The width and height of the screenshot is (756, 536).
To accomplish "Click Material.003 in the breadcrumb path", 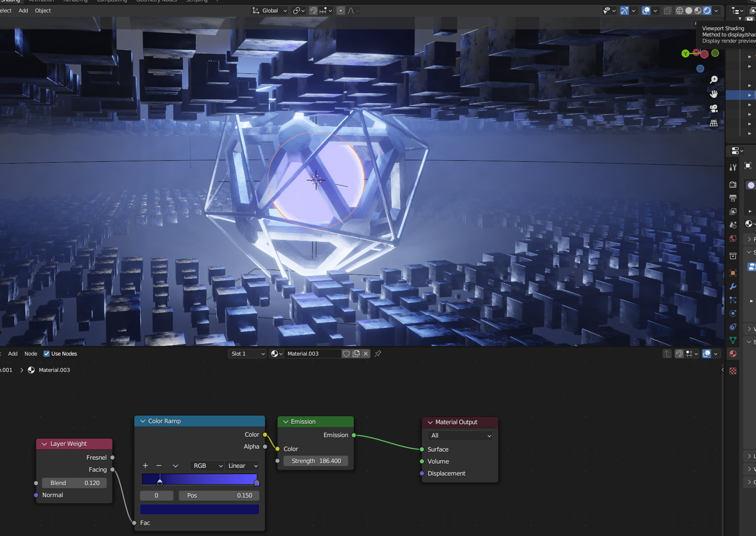I will click(x=54, y=370).
